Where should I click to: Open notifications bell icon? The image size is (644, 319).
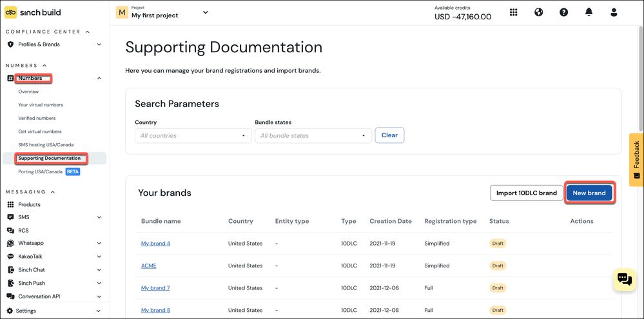click(x=589, y=12)
